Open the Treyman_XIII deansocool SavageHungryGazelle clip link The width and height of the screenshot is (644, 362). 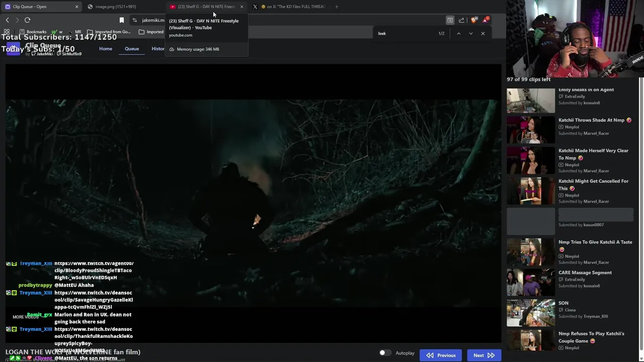[94, 300]
